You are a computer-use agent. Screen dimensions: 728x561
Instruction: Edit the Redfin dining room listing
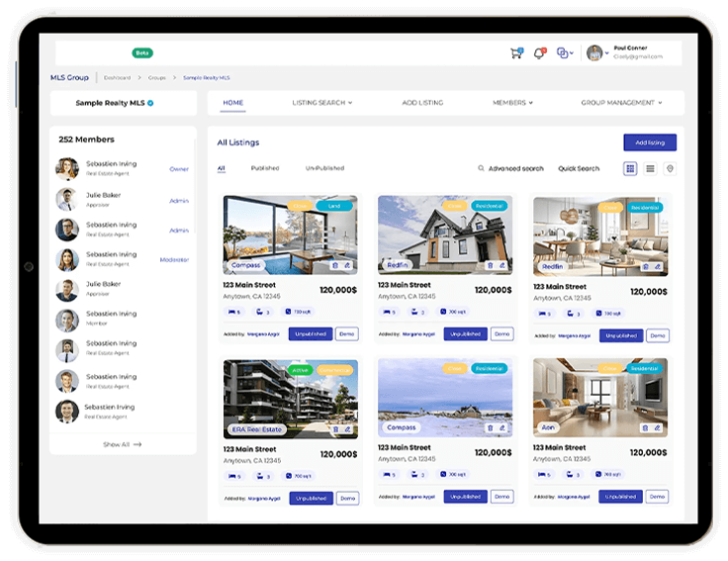click(x=658, y=266)
